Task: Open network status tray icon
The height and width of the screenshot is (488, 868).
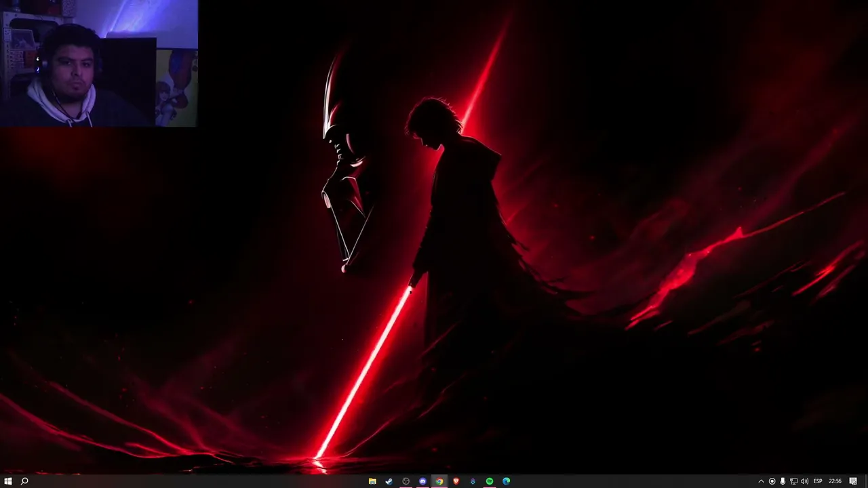Action: point(793,481)
